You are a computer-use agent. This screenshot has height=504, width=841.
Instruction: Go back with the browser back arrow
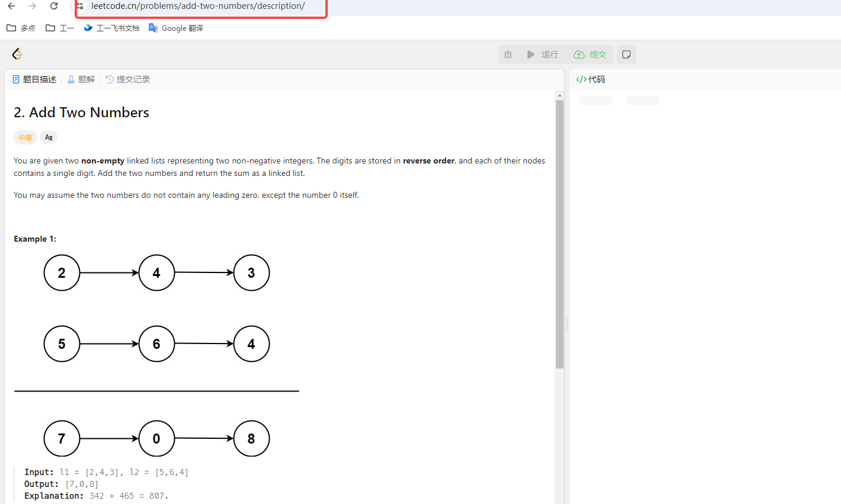[11, 6]
